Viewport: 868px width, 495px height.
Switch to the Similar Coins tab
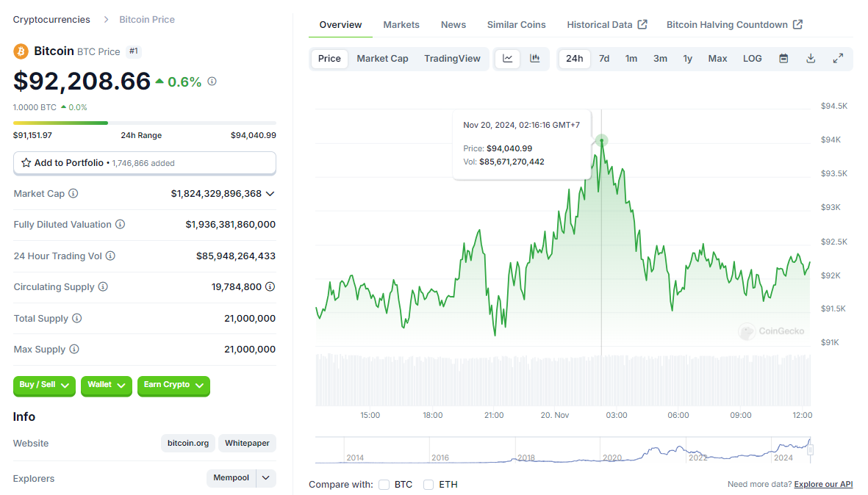[x=517, y=25]
